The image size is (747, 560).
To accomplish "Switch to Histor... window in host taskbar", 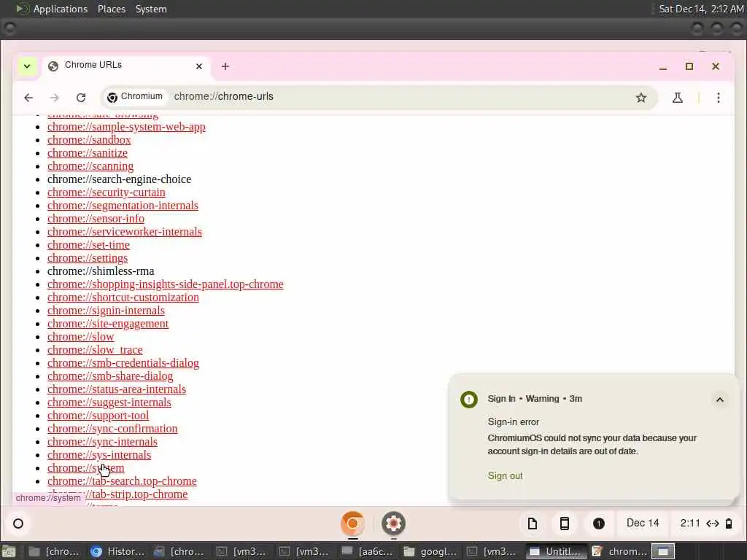I will coord(118,551).
